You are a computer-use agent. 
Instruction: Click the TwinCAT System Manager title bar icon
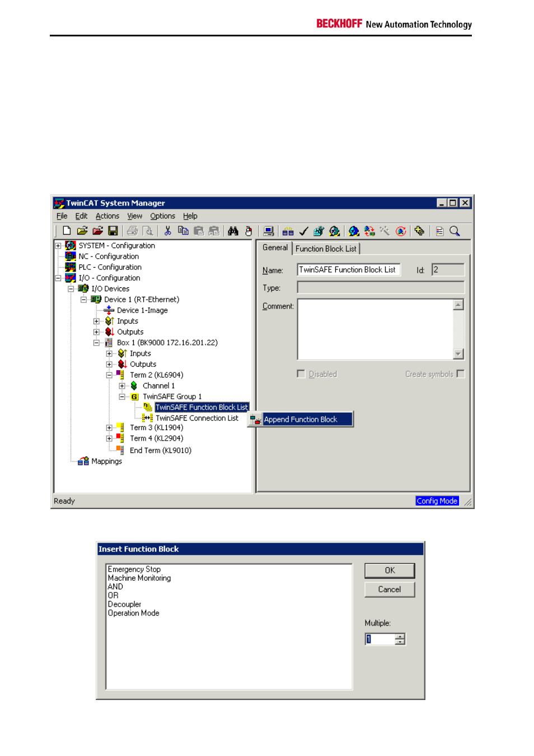[59, 203]
